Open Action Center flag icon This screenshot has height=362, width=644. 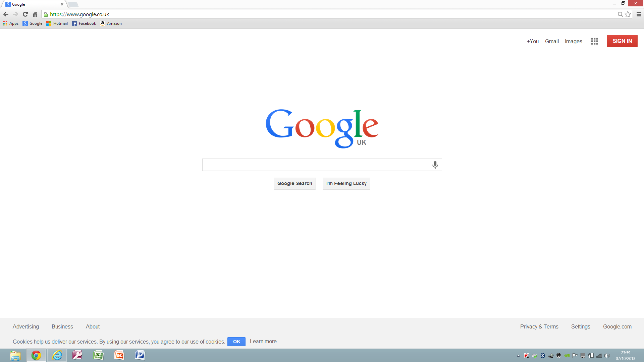coord(575,356)
